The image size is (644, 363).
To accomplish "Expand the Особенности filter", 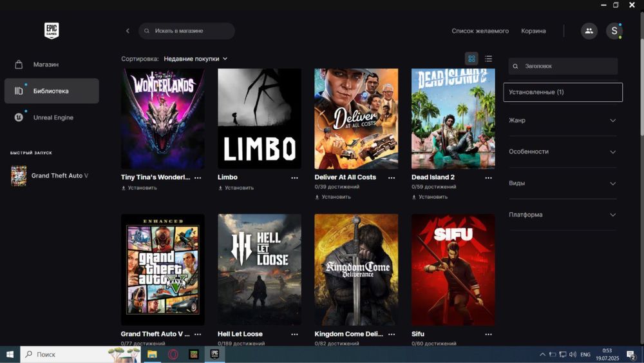I will pos(563,152).
